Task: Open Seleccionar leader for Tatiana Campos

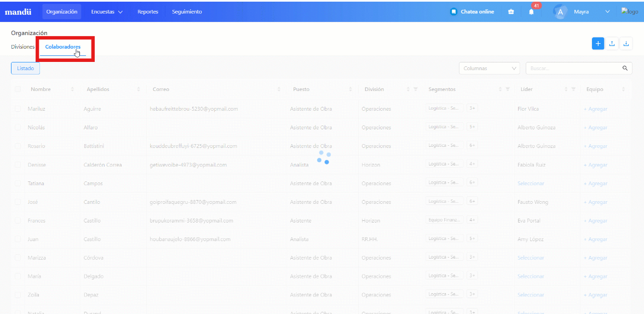Action: click(x=531, y=183)
